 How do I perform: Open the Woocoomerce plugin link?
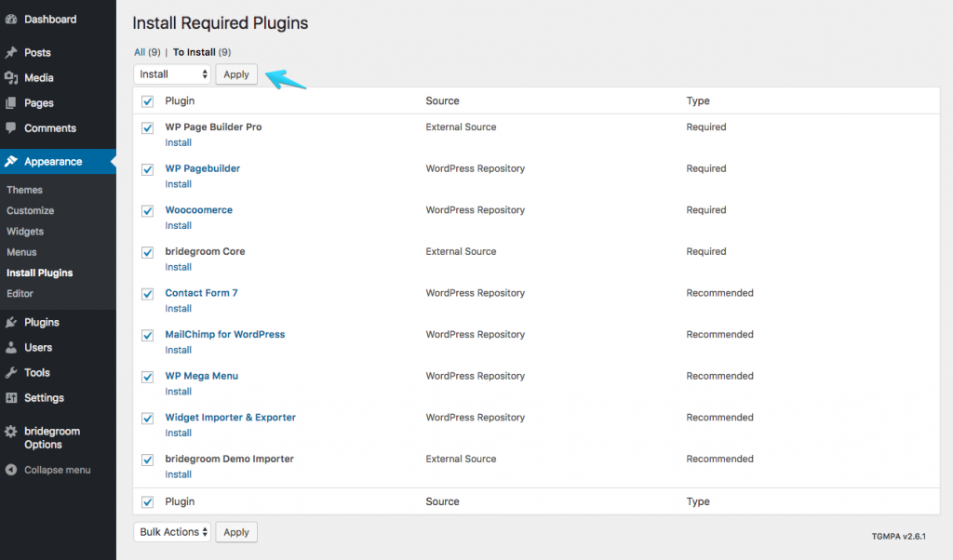tap(199, 210)
